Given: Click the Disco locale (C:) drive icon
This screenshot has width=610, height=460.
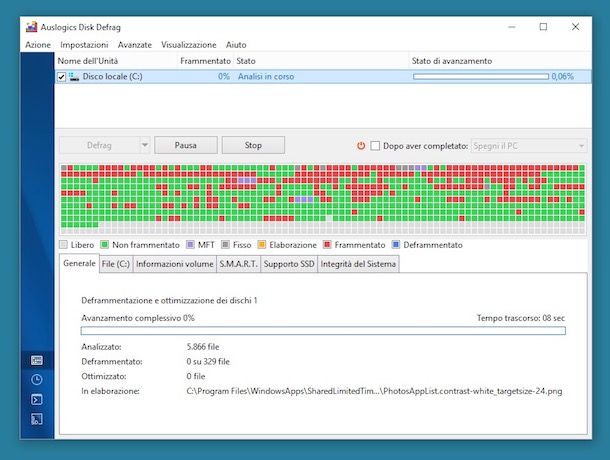Looking at the screenshot, I should coord(74,77).
